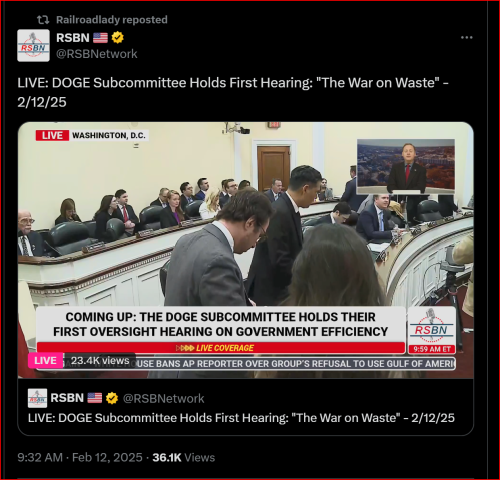Click the 23.4K views label on video
Viewport: 500px width, 480px height.
point(100,361)
